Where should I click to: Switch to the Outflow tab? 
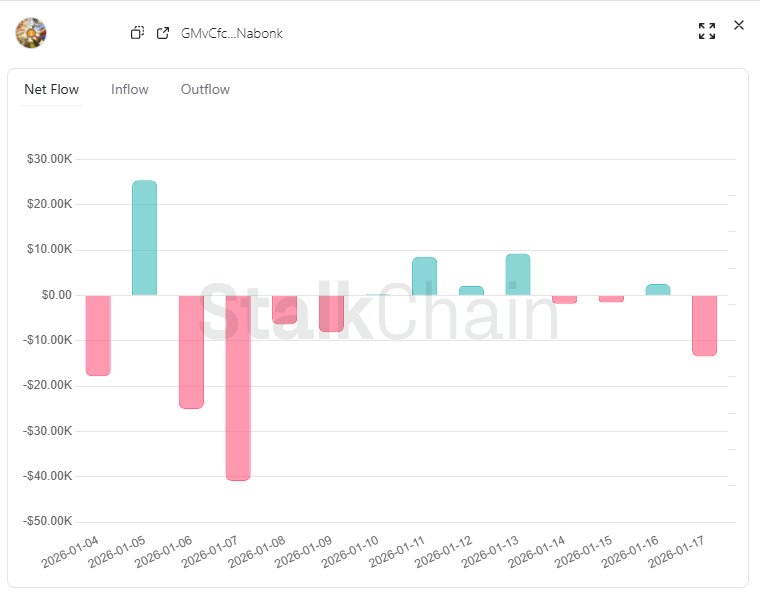pos(205,90)
